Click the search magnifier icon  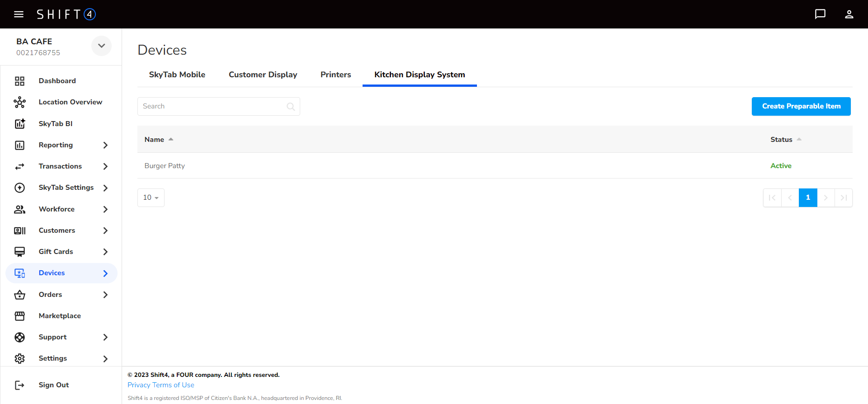click(291, 107)
